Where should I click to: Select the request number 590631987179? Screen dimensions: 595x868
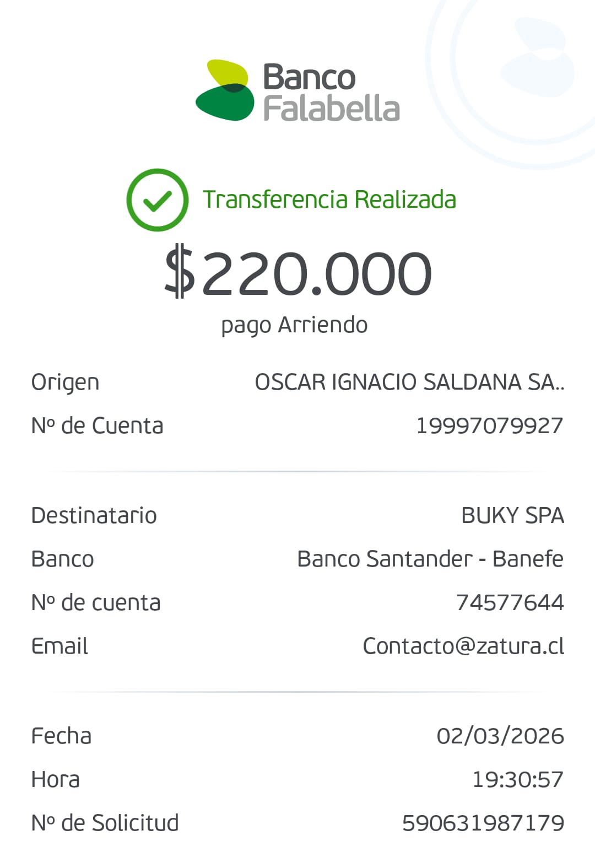(x=483, y=823)
